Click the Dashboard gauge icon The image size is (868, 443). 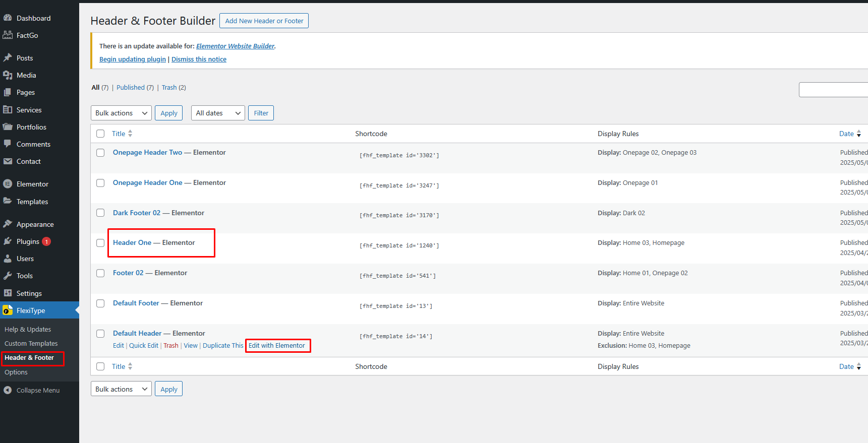click(x=8, y=18)
